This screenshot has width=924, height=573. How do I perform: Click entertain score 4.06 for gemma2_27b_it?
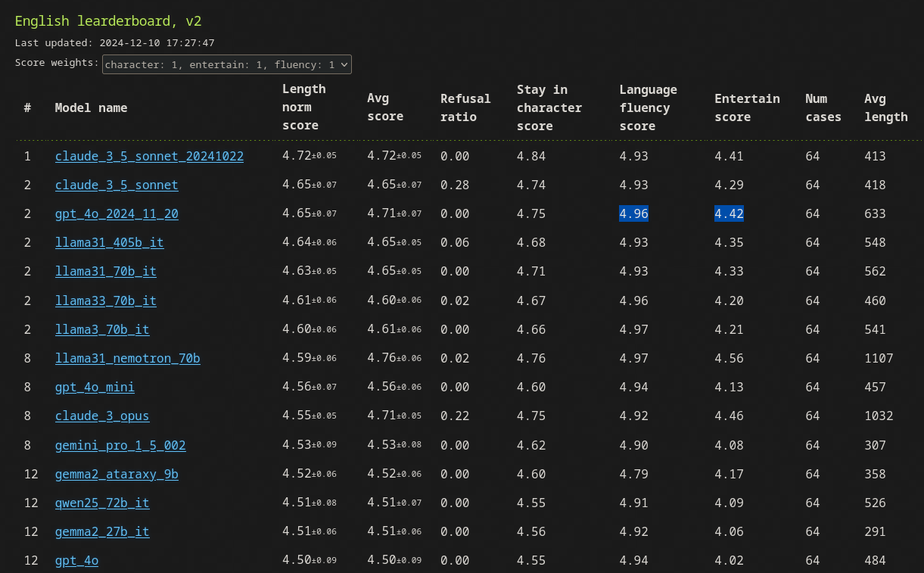(730, 531)
